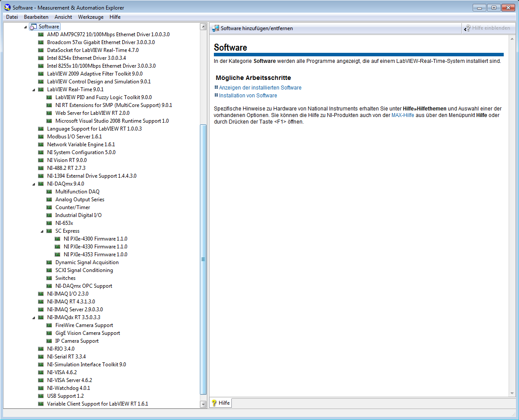Select NI-Serial RT 3.3.4 entry
Screen dimensions: 519x420
pyautogui.click(x=66, y=357)
